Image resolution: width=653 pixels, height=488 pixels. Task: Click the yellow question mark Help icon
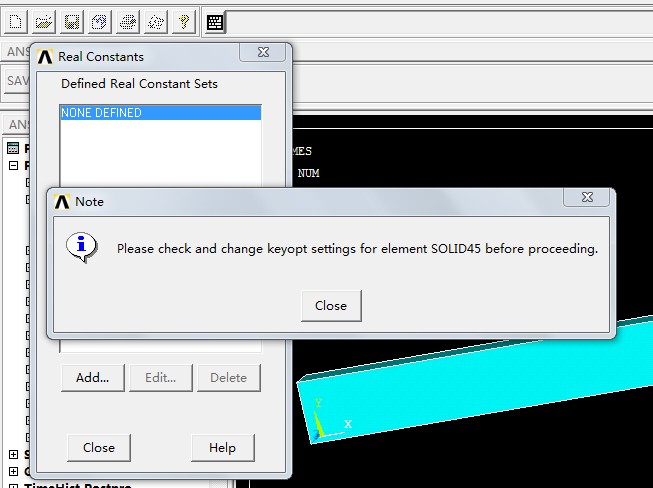tap(184, 22)
